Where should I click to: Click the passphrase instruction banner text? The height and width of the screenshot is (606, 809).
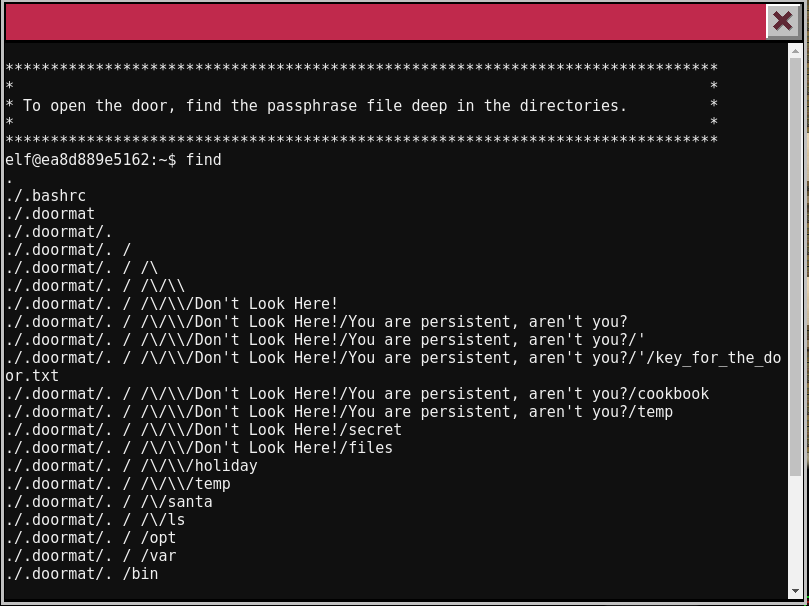[325, 106]
